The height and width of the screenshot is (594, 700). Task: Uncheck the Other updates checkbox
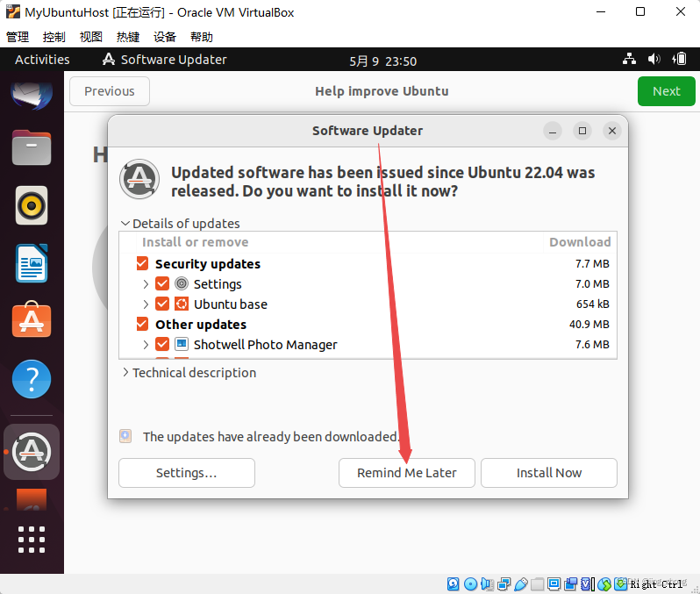[142, 324]
